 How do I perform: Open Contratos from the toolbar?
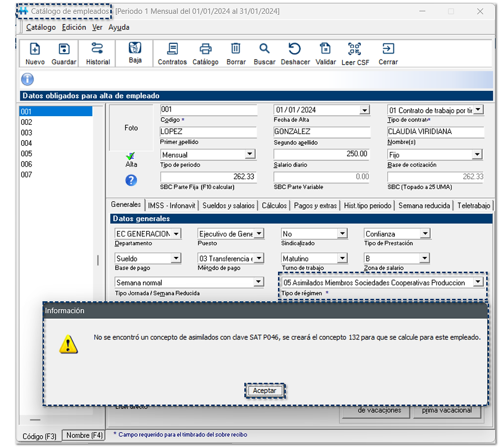(172, 49)
